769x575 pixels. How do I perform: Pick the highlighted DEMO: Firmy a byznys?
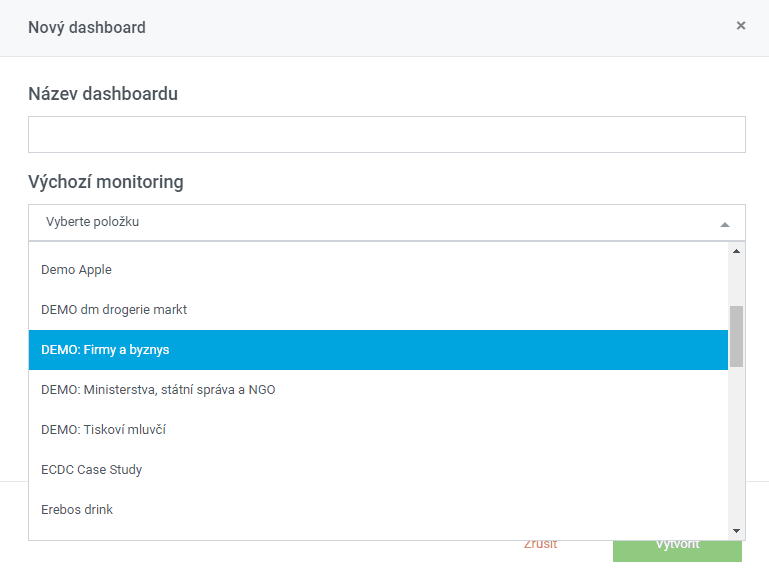point(378,350)
